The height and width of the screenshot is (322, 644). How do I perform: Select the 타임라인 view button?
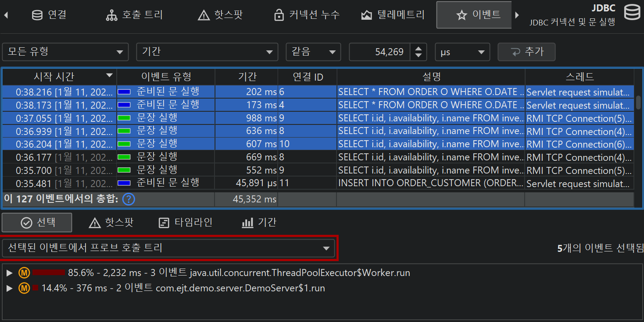(186, 223)
